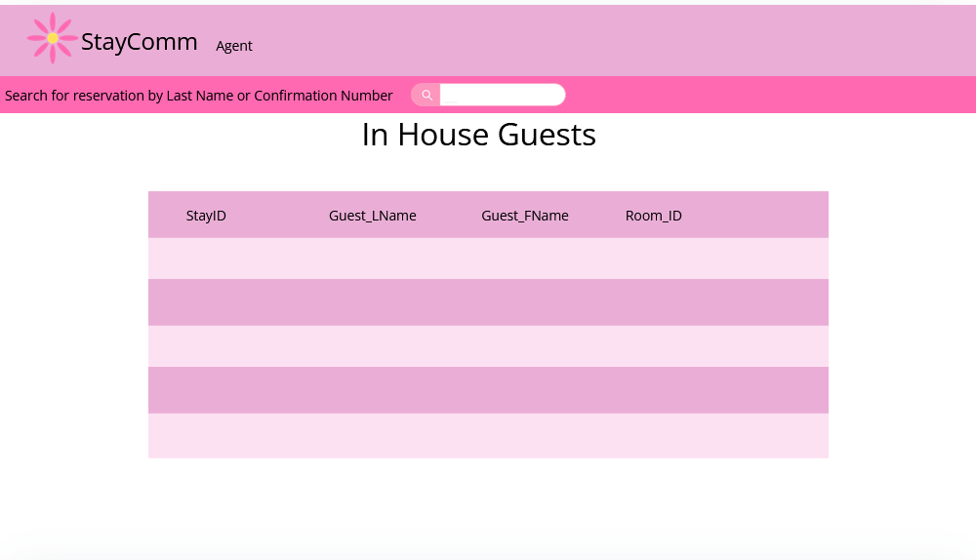
Task: Sort by the Guest_LName column header
Action: (372, 216)
